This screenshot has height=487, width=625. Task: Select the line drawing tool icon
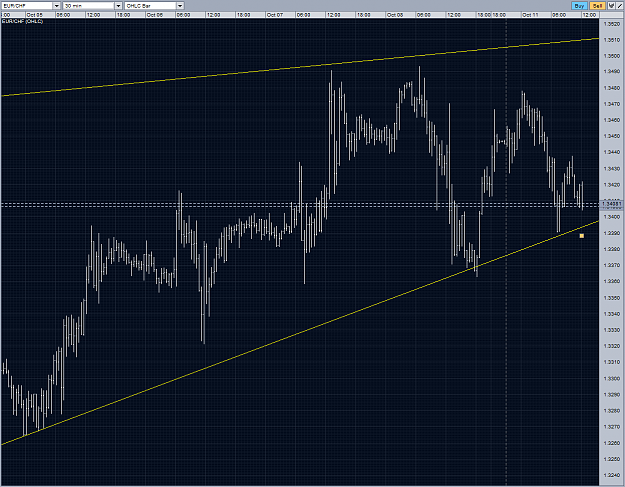620,6
